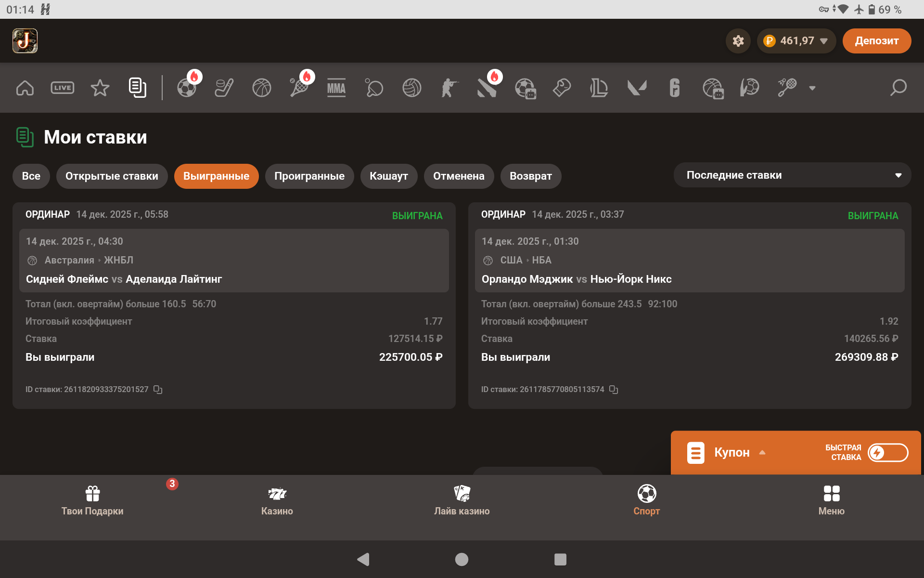Copy bet ID 2611785770805113574
Image resolution: width=924 pixels, height=578 pixels.
[614, 389]
